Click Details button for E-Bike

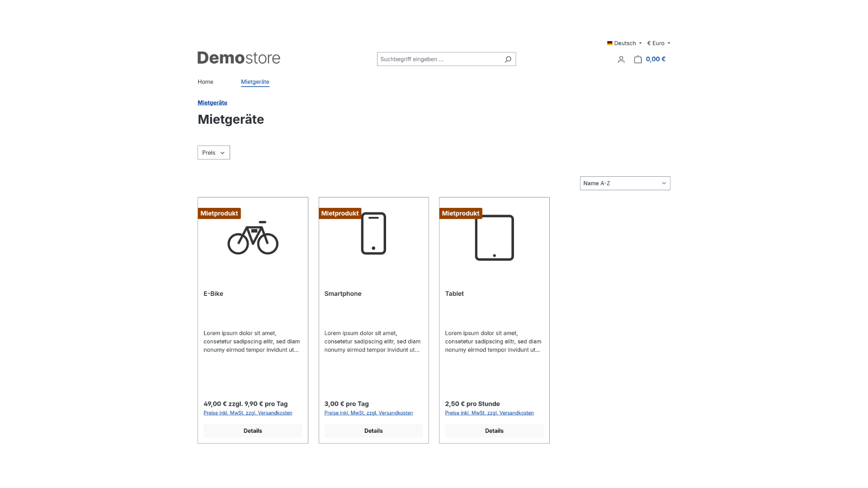coord(253,431)
